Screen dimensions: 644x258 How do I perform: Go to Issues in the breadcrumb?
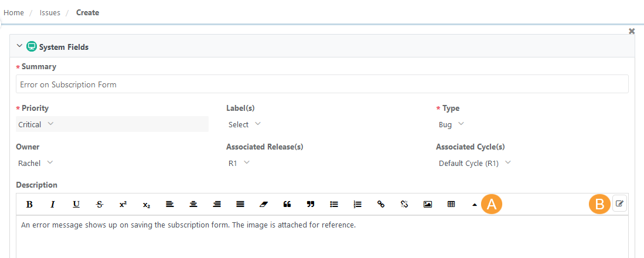click(x=50, y=12)
